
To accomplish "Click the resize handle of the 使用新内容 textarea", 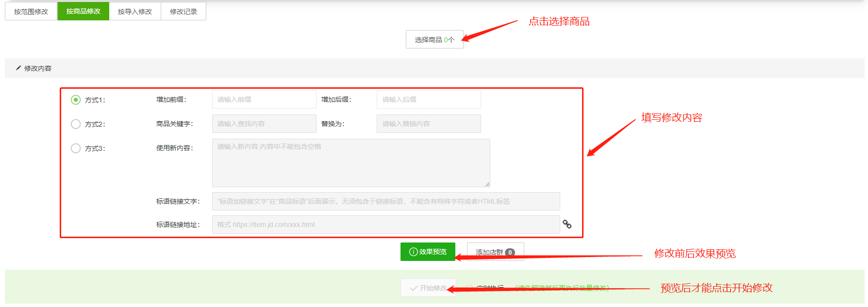I will 487,184.
